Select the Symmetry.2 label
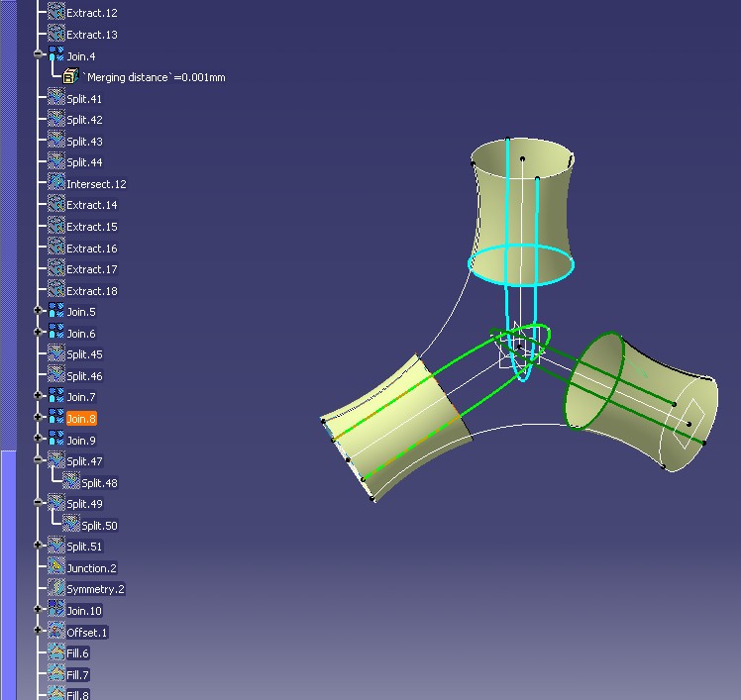 coord(95,589)
